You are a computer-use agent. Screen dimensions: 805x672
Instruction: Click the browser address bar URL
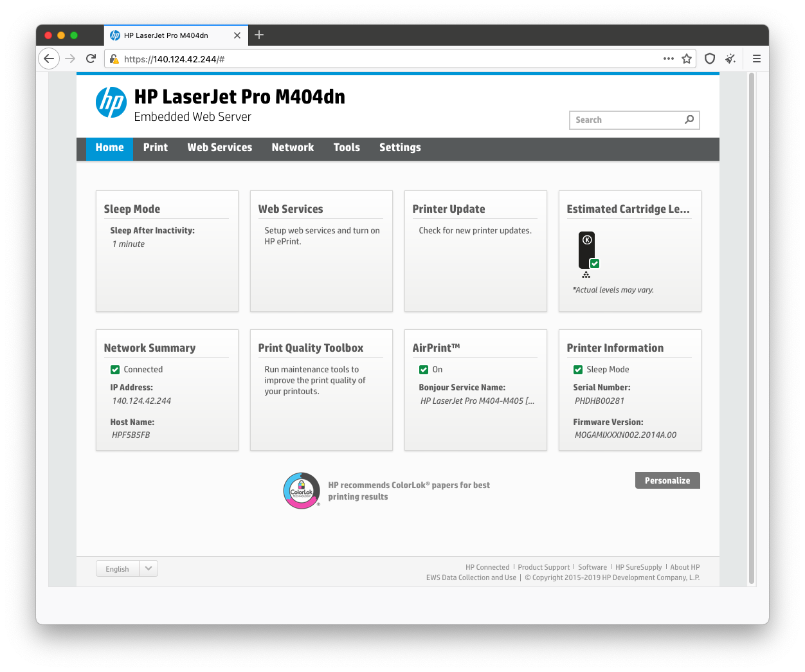point(174,59)
